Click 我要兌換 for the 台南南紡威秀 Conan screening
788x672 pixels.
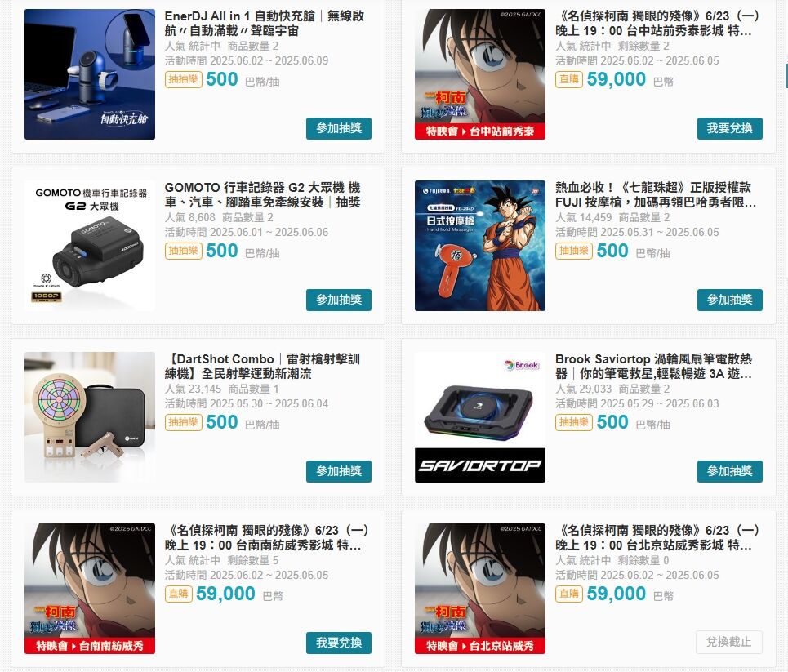(339, 643)
